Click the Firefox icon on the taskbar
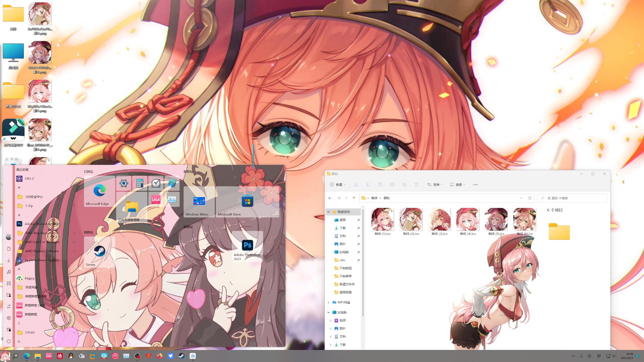 pyautogui.click(x=159, y=356)
